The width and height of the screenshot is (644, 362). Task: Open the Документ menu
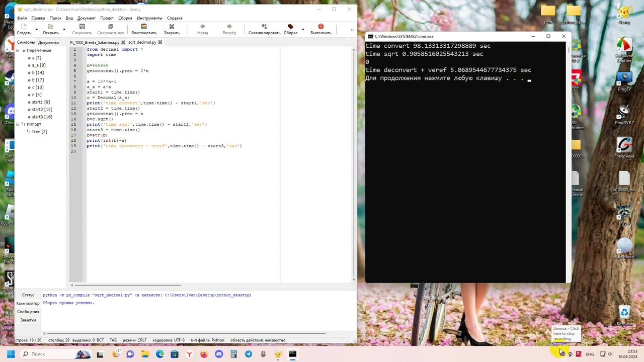87,18
